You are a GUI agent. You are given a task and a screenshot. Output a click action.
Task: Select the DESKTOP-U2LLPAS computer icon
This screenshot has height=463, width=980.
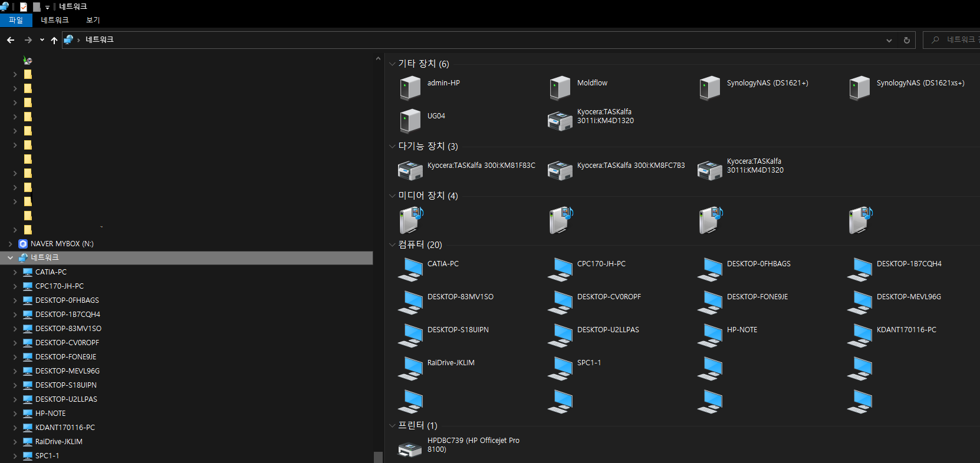click(560, 335)
